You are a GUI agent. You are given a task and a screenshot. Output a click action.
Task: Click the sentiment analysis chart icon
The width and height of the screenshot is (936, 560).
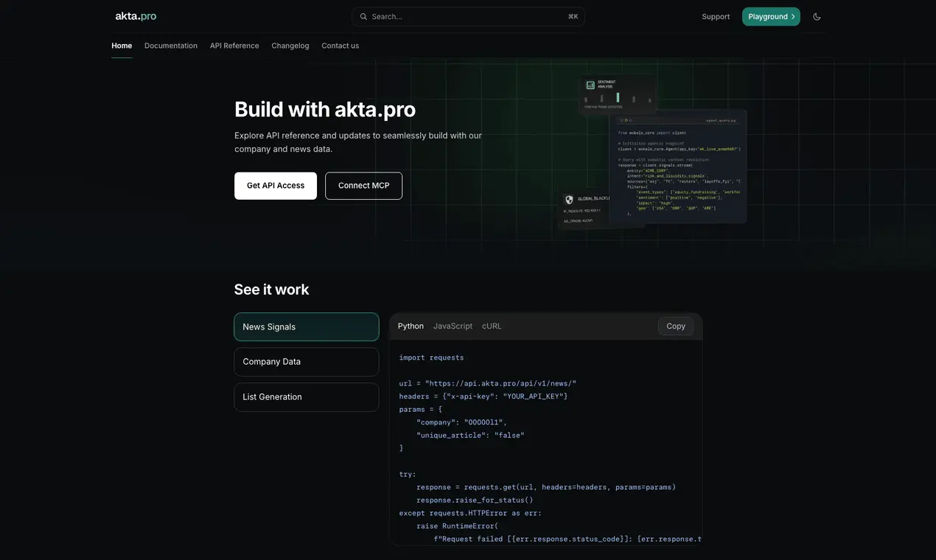click(590, 85)
